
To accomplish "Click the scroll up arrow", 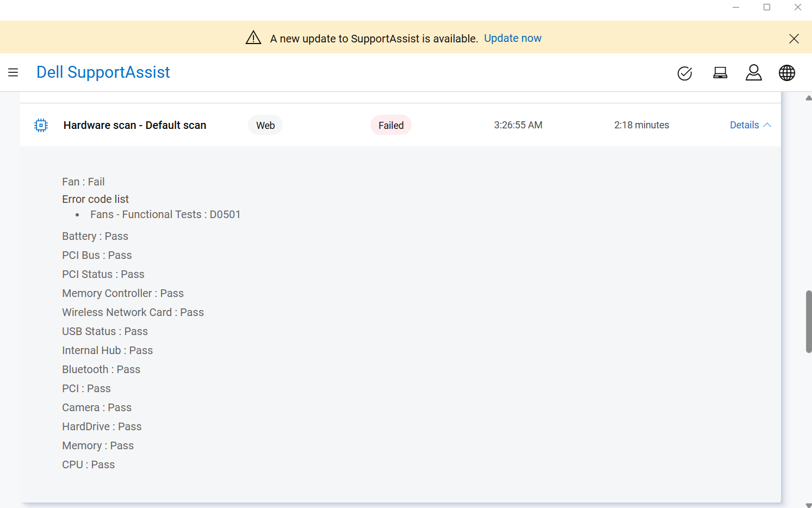I will 808,98.
